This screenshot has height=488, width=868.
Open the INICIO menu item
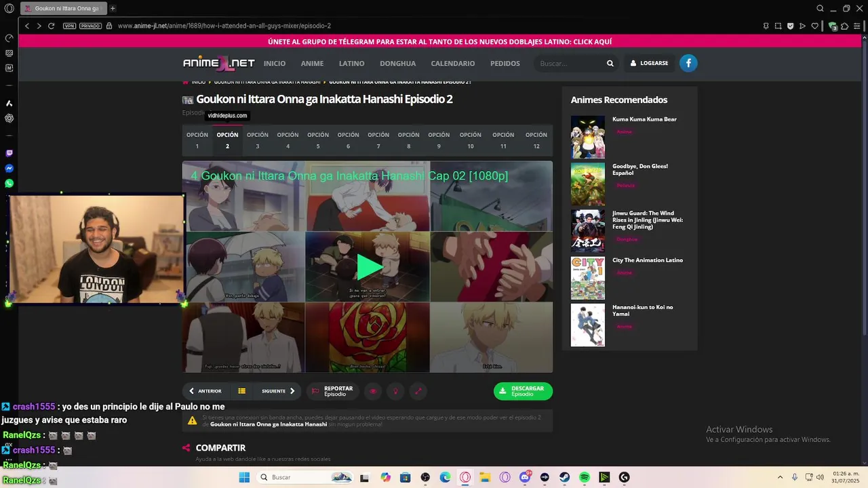pyautogui.click(x=275, y=63)
